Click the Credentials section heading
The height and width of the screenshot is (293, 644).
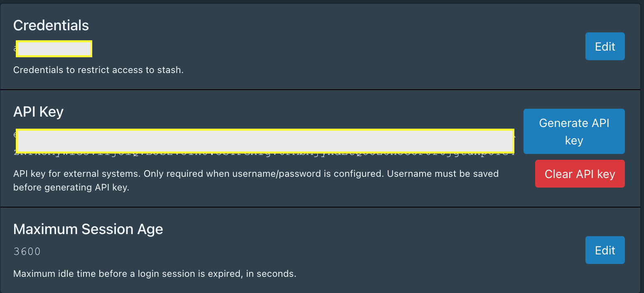point(51,25)
